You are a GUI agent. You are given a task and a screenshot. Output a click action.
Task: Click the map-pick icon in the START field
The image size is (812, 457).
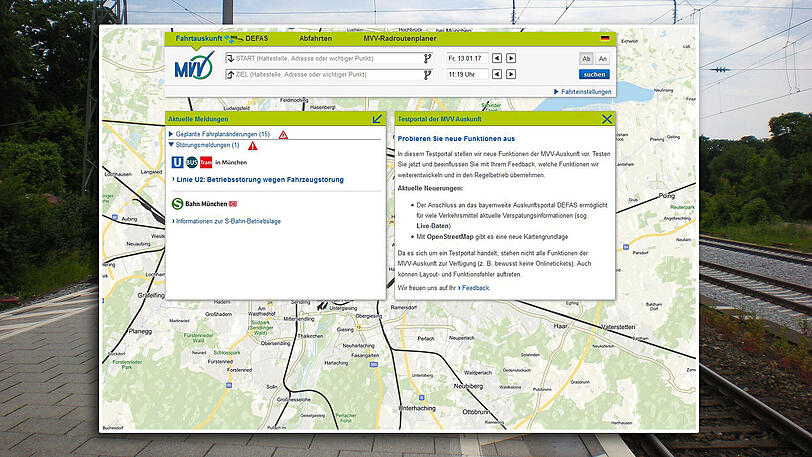click(427, 59)
